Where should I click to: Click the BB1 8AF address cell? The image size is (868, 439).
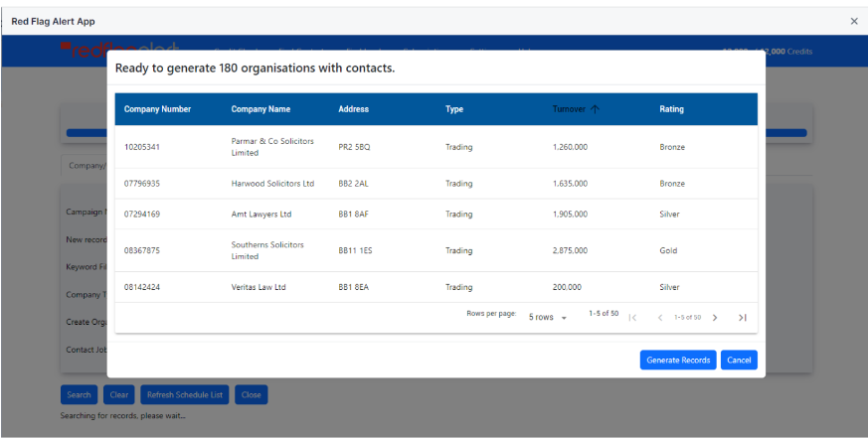click(x=353, y=215)
